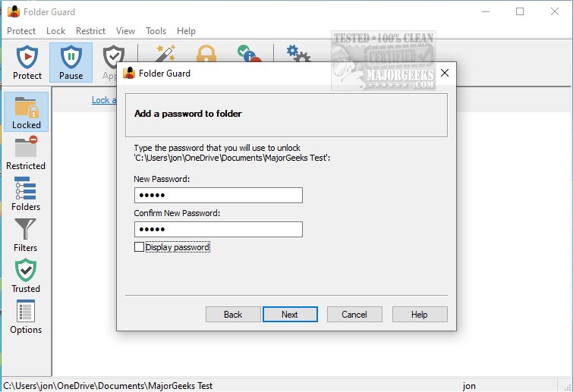Open the Protect menu
This screenshot has width=573, height=392.
click(x=21, y=31)
